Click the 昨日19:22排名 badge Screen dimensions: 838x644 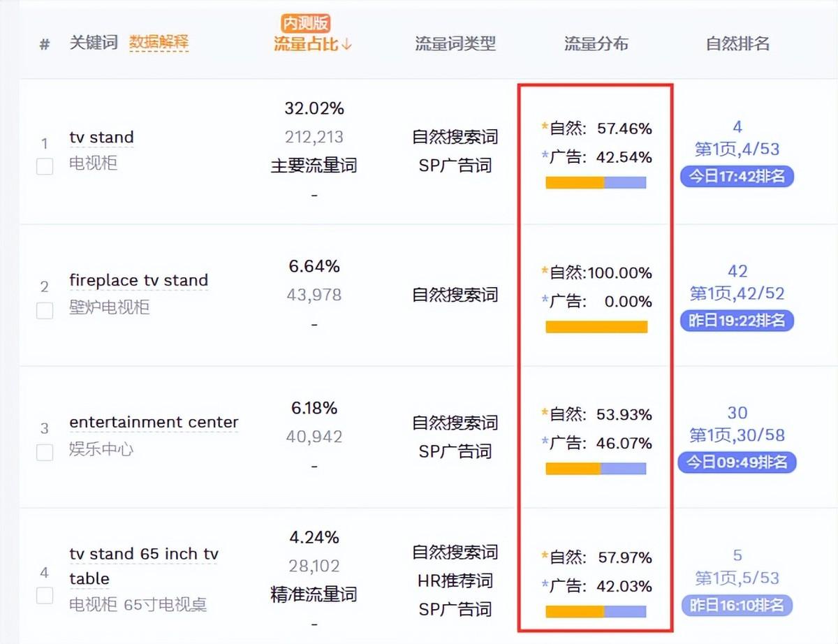point(737,321)
